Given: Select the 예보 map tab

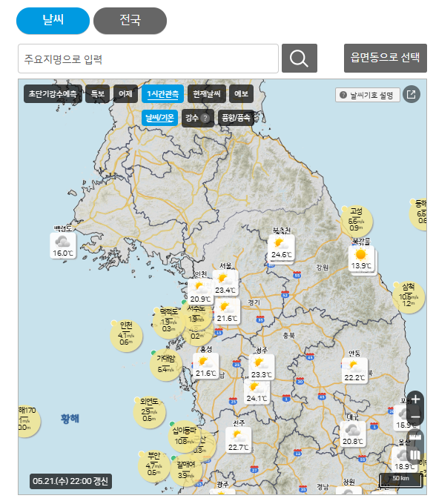Looking at the screenshot, I should 241,94.
